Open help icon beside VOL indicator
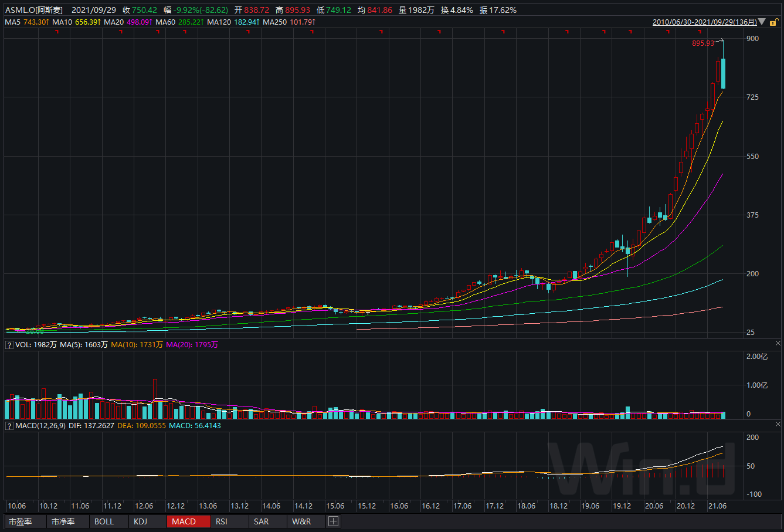 coord(9,345)
